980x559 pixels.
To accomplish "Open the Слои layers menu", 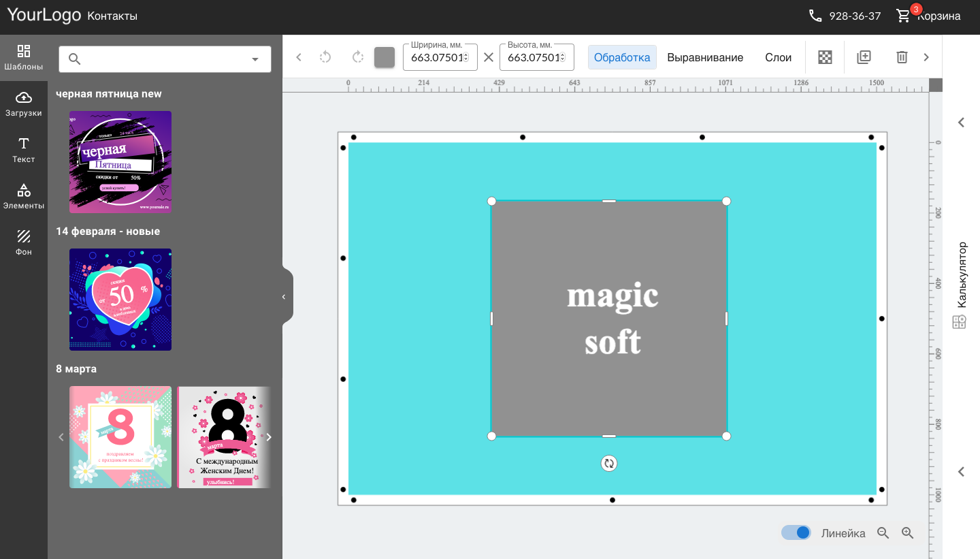I will [778, 57].
